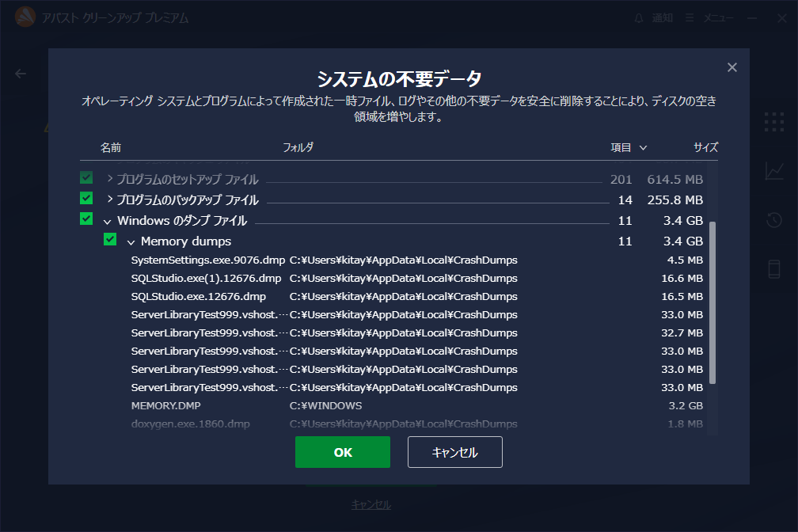Click the キャンセル button in dialog
798x532 pixels.
coord(455,452)
